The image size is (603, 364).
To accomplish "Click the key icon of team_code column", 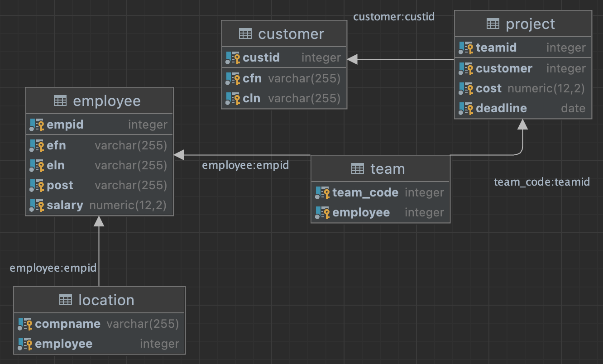I will point(322,192).
